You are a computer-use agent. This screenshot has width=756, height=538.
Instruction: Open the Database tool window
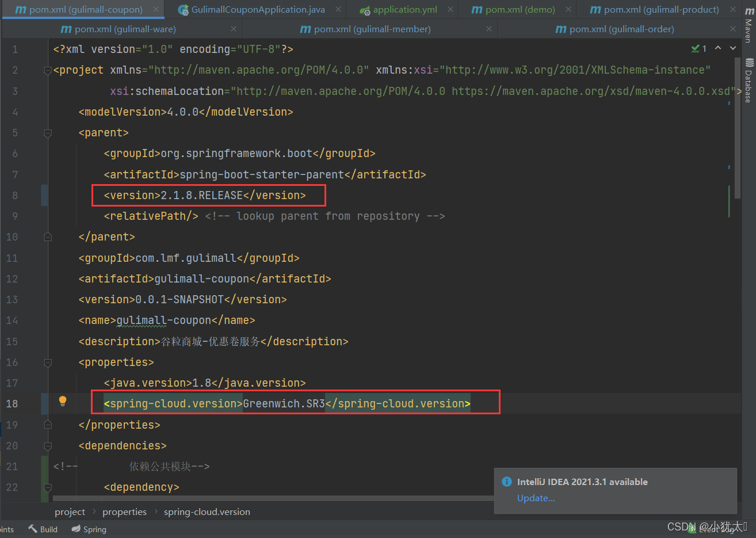coord(749,80)
